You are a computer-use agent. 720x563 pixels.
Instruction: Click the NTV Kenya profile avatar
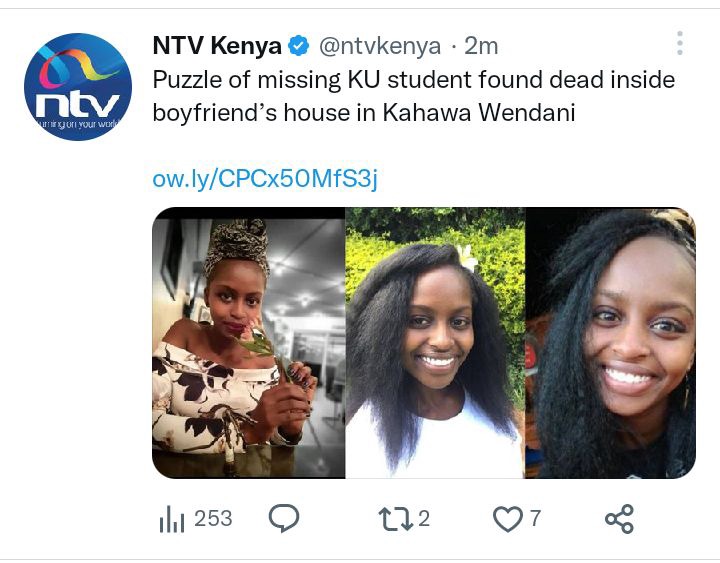click(x=78, y=87)
